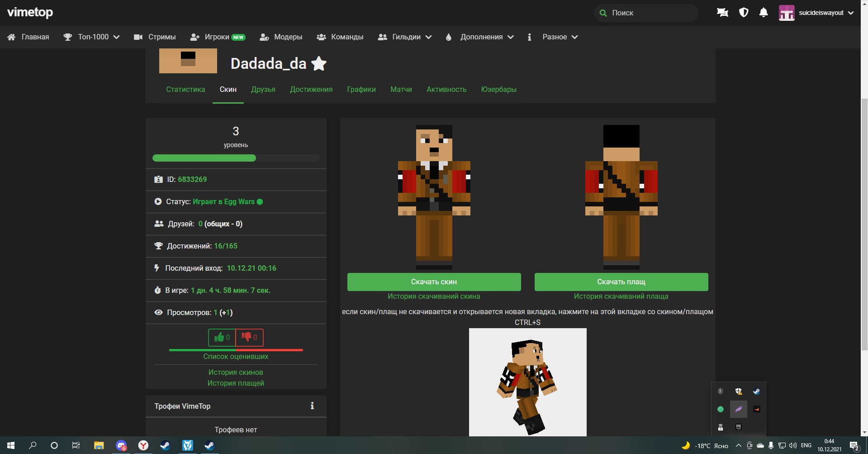The width and height of the screenshot is (868, 454).
Task: Open Yandex Browser in the taskbar
Action: pyautogui.click(x=143, y=445)
